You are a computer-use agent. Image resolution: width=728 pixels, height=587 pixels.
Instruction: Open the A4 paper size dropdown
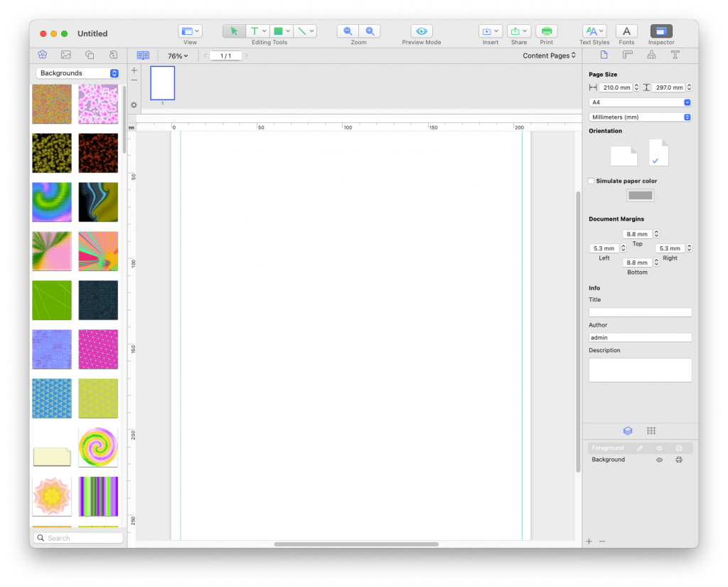(x=641, y=102)
